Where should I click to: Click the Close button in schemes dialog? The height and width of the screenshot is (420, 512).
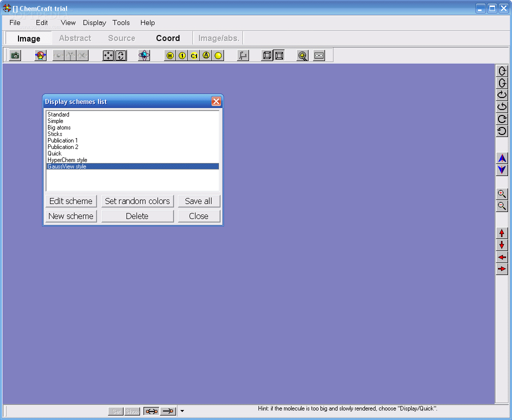pos(198,216)
